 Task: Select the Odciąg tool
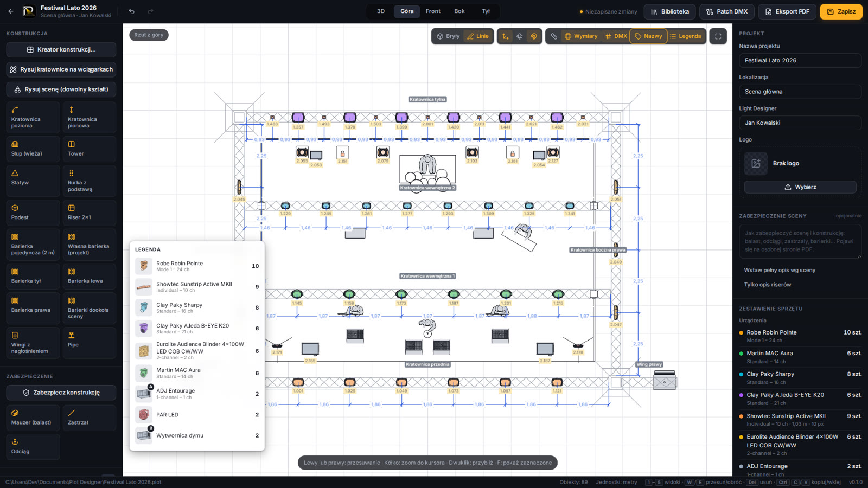33,447
